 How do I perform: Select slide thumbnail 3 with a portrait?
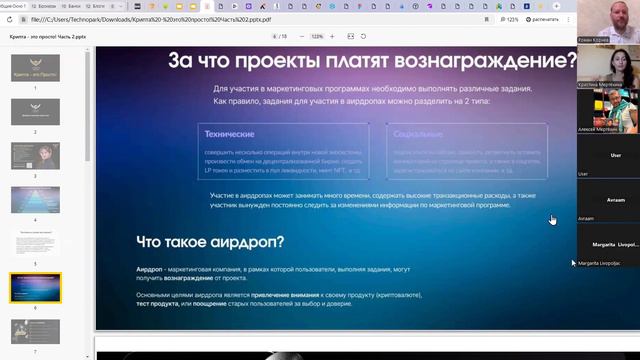(36, 156)
